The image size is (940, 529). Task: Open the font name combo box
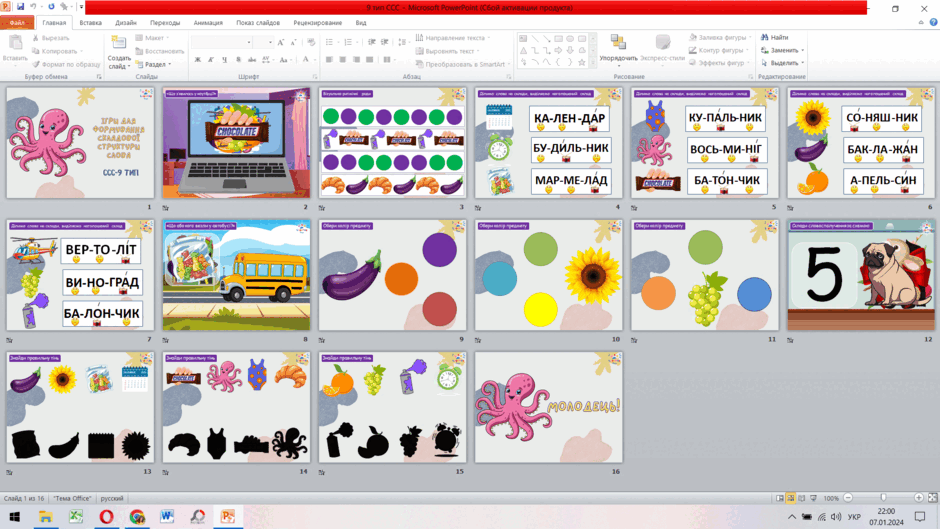tap(221, 42)
